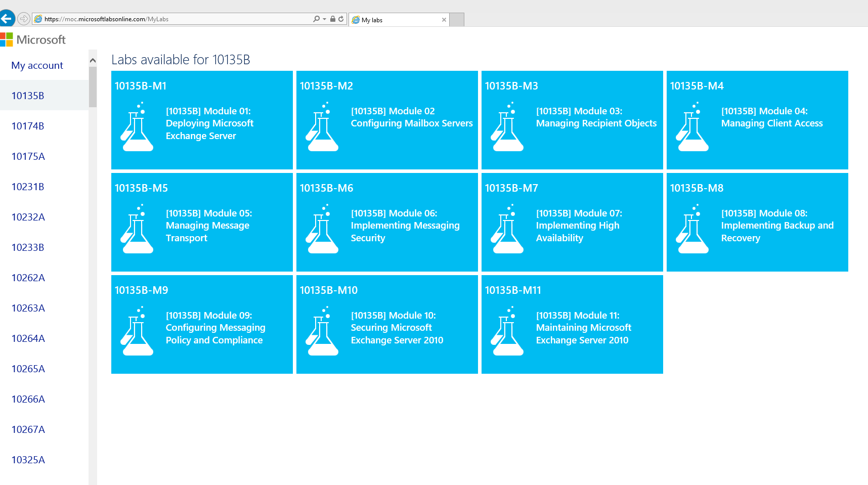Screen dimensions: 868x485
Task: Click the search magnifier icon in address bar
Action: pyautogui.click(x=316, y=19)
